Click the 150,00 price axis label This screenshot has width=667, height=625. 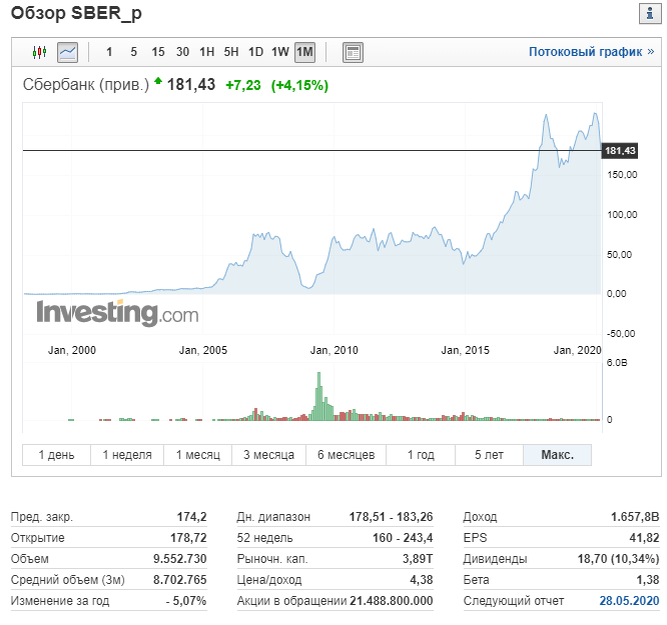click(622, 174)
